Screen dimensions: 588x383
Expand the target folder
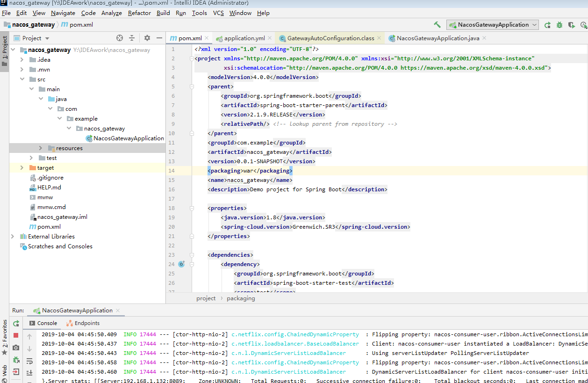(22, 168)
